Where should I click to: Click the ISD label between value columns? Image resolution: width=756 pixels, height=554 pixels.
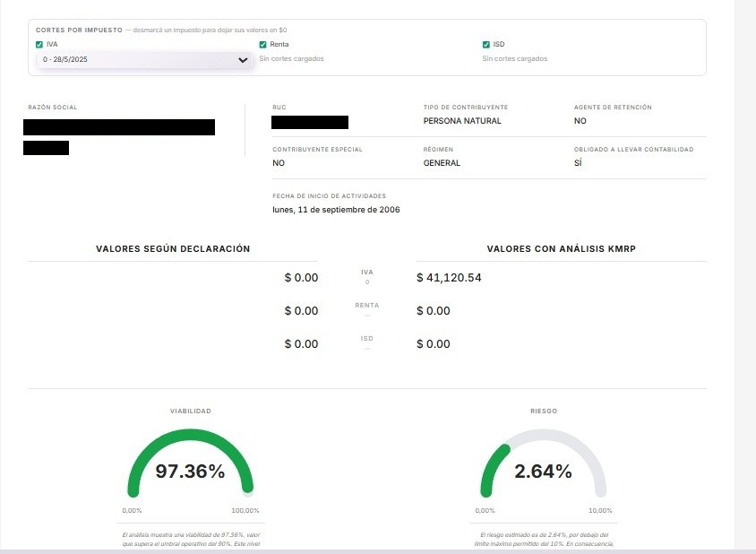pos(367,338)
